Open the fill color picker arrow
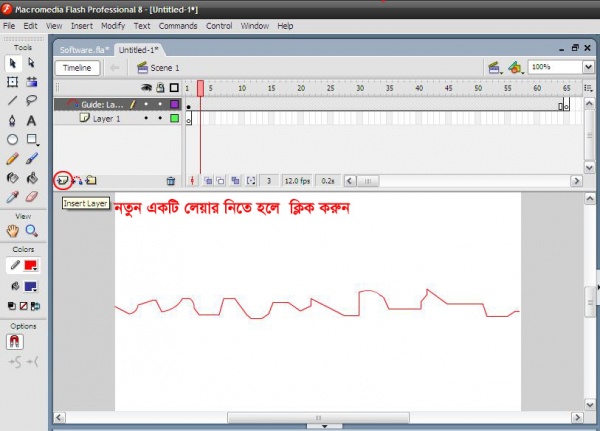The height and width of the screenshot is (431, 600). [35, 290]
